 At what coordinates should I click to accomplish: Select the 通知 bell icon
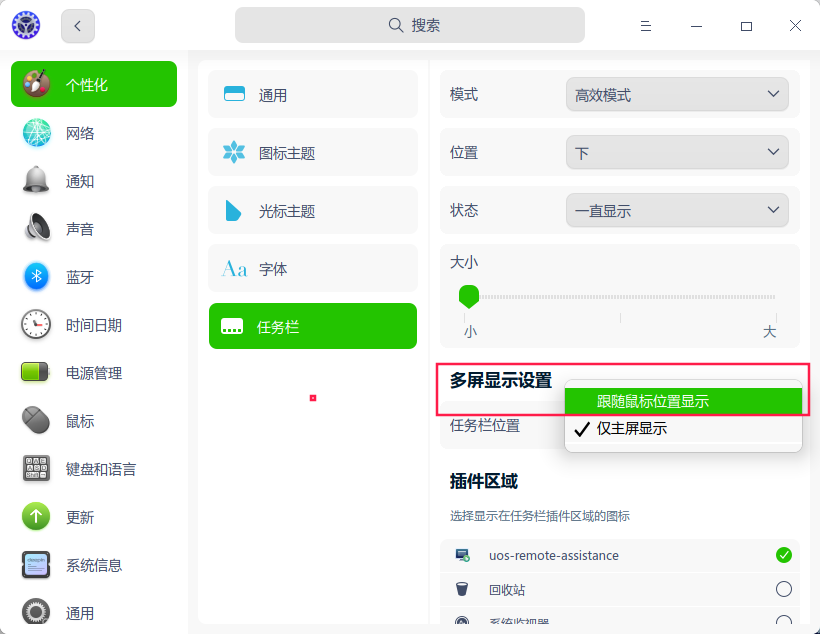tap(36, 180)
